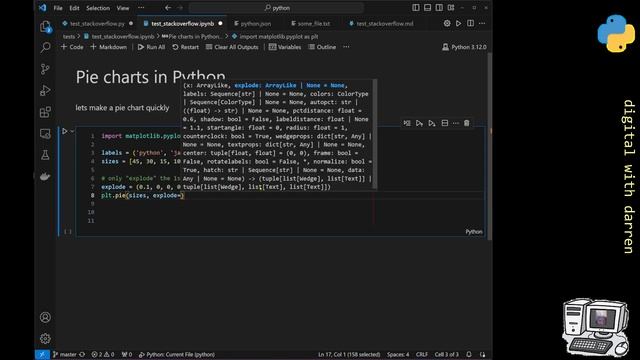Click Execute Cell and Below icon
640x360 pixels.
coord(432,123)
